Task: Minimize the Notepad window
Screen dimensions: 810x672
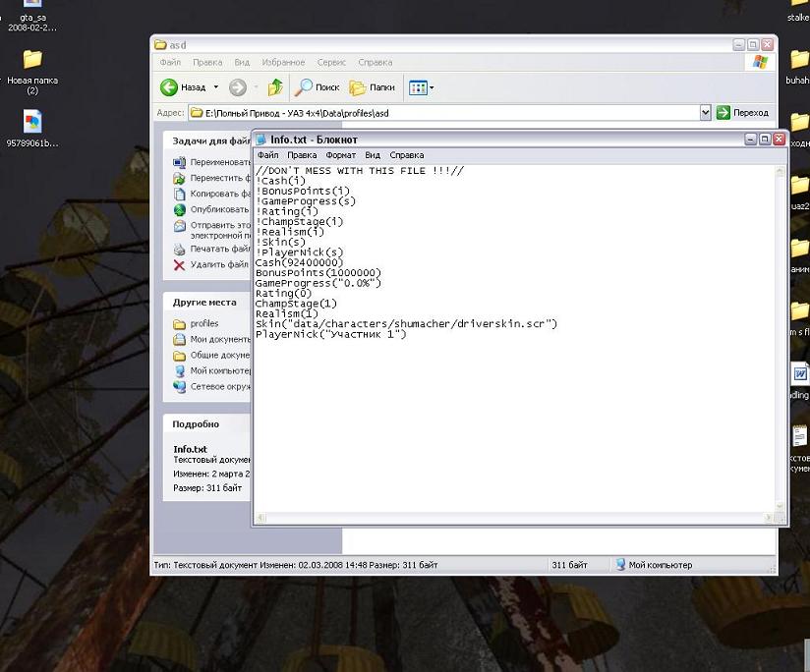Action: coord(751,139)
